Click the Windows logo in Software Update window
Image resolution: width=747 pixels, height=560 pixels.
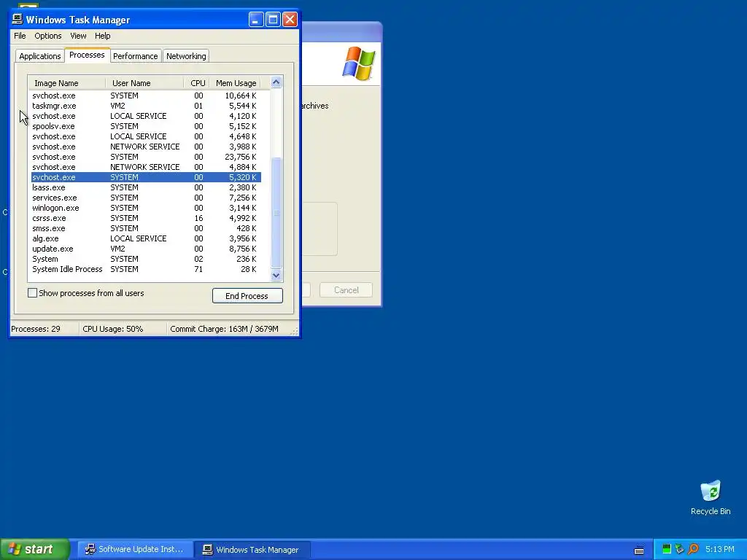pos(359,63)
